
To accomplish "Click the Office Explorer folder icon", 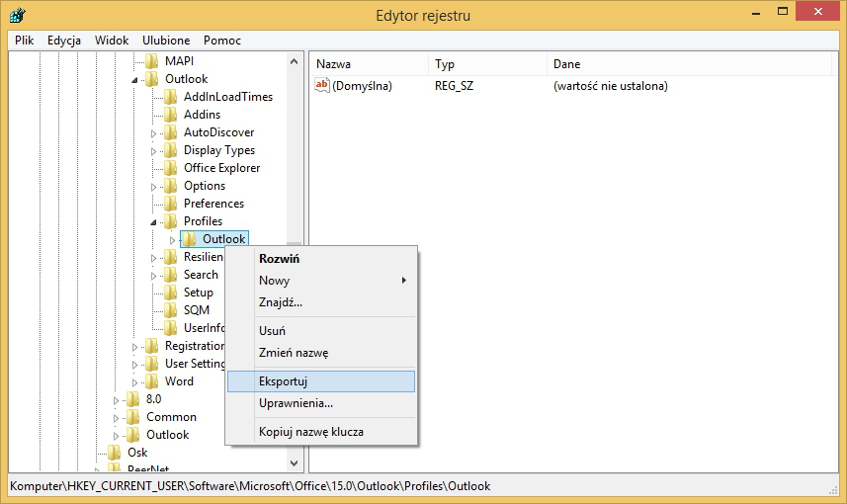I will click(x=171, y=168).
